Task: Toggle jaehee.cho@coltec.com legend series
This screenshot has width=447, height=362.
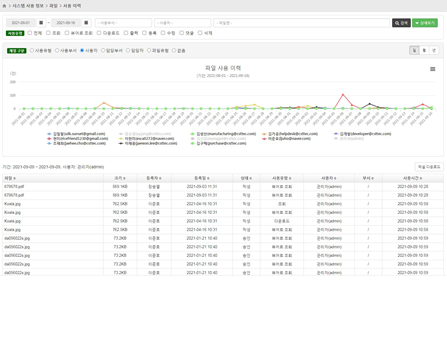Action: 77,143
